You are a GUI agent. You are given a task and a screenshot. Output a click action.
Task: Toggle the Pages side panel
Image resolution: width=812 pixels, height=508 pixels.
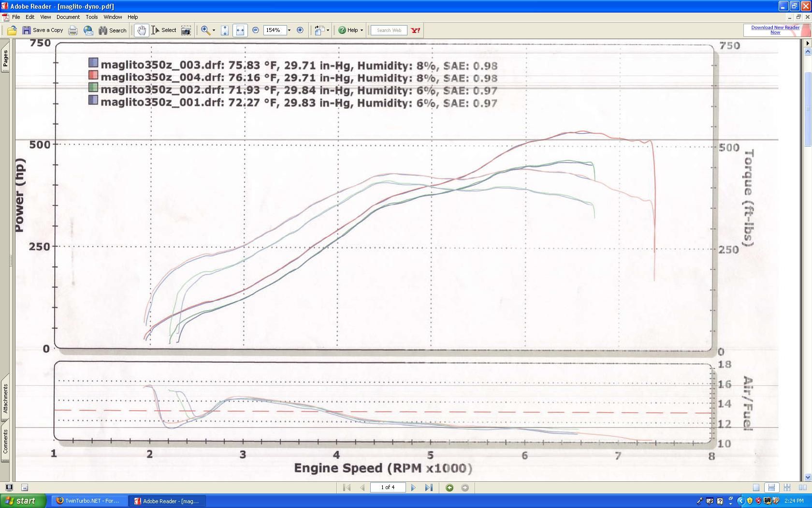click(x=5, y=59)
